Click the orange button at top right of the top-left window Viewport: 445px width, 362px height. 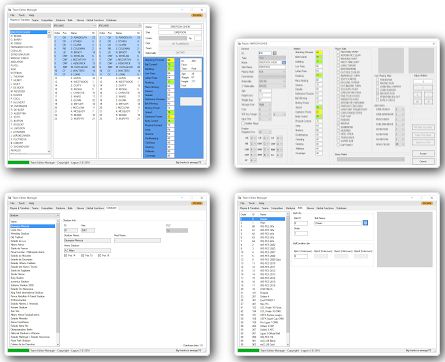coord(197,15)
